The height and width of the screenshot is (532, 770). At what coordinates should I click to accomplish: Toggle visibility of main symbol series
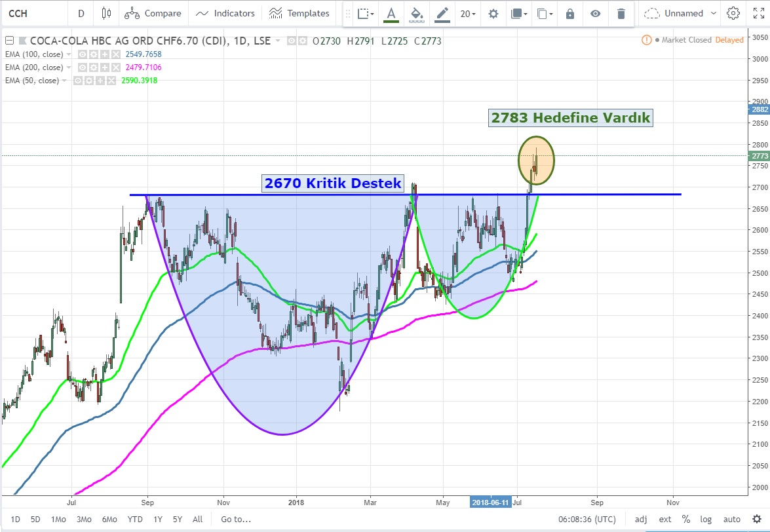(291, 41)
